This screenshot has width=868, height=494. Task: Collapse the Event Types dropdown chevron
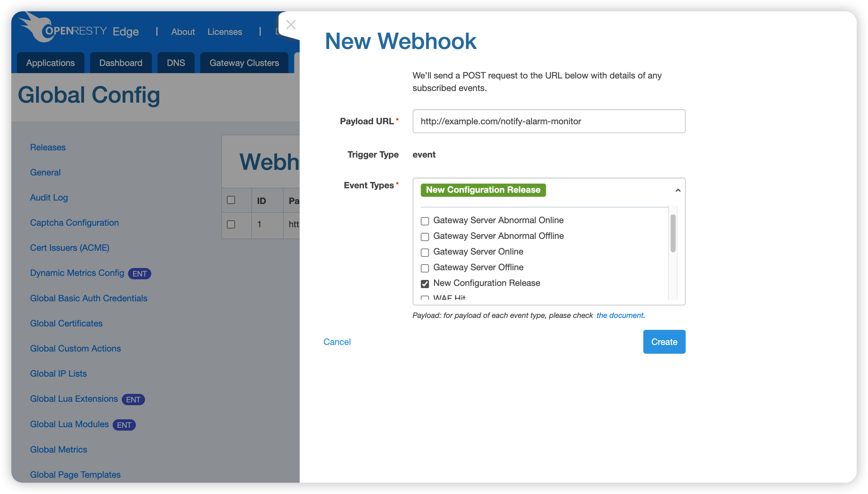[678, 190]
